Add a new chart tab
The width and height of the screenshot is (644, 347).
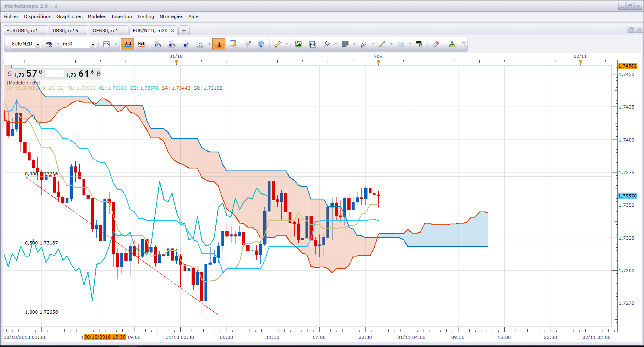point(184,31)
